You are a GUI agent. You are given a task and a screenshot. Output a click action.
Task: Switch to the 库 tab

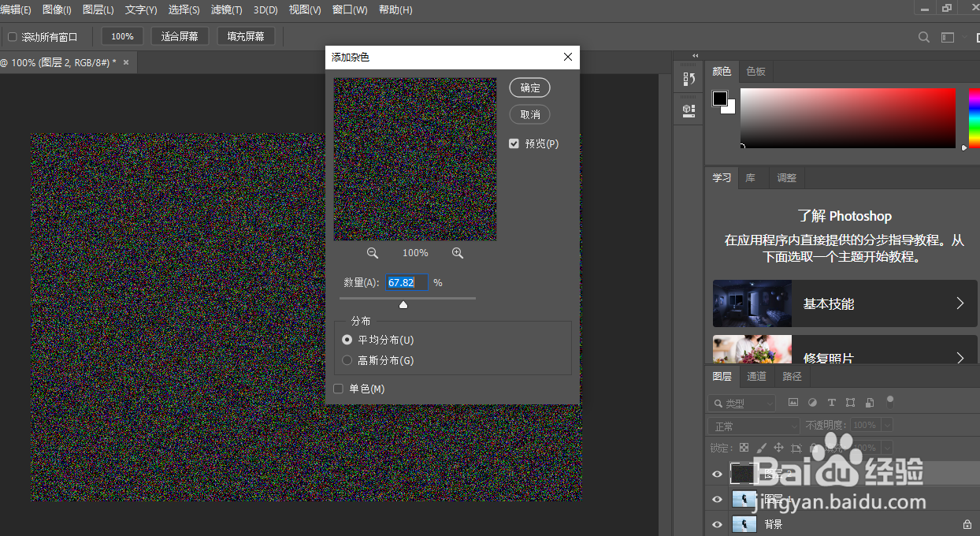751,177
